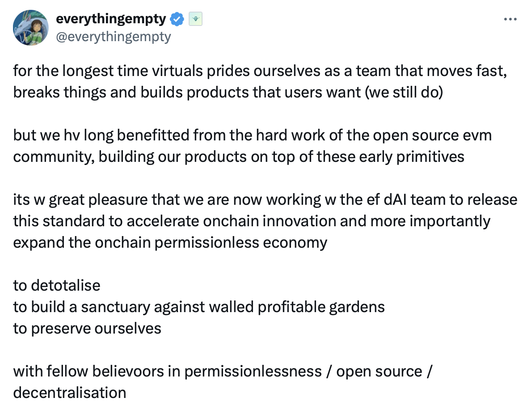Open the three-dot more options menu
Viewport: 532px width, 406px height.
(510, 20)
